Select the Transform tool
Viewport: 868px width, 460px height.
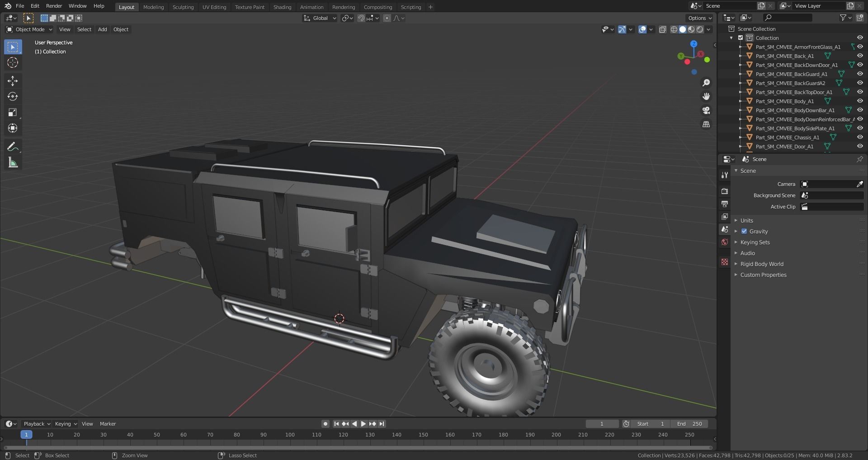tap(13, 128)
